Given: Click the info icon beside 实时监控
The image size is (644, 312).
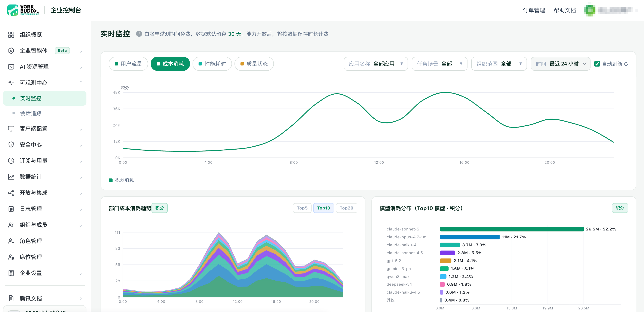Looking at the screenshot, I should pos(139,34).
